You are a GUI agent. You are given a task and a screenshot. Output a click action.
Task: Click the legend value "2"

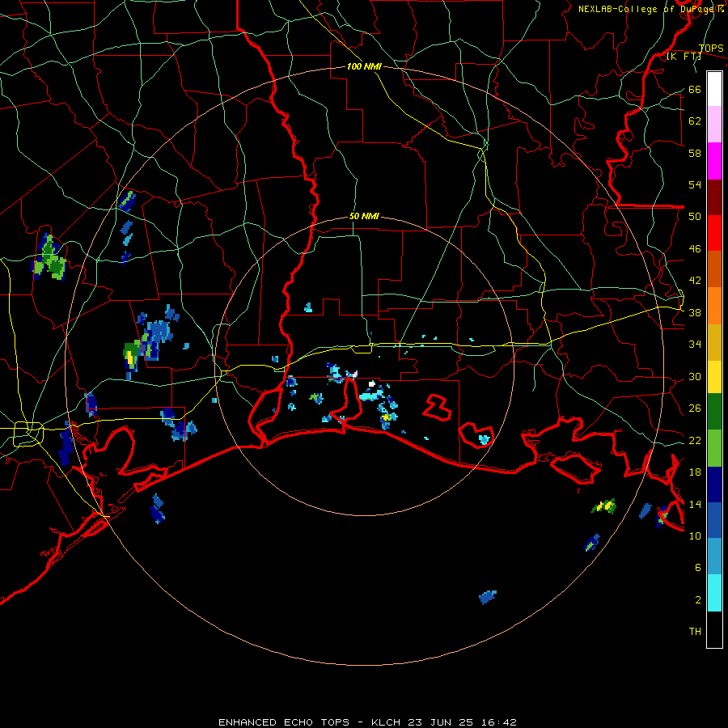[x=698, y=600]
